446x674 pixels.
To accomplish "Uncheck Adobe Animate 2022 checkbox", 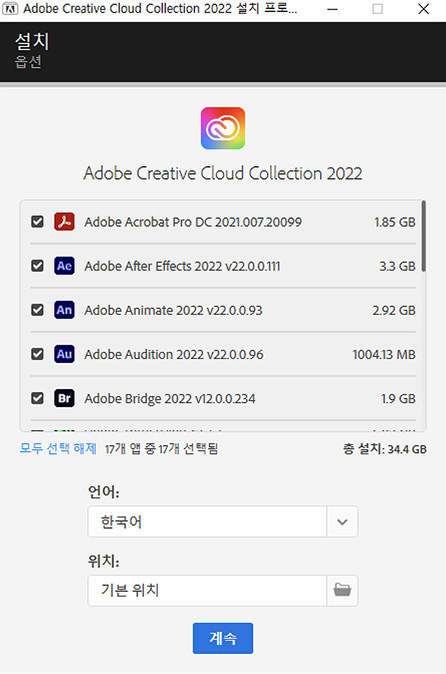I will click(37, 310).
